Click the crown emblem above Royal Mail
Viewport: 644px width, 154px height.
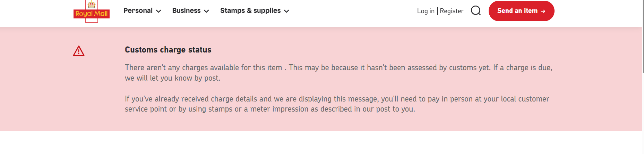92,4
